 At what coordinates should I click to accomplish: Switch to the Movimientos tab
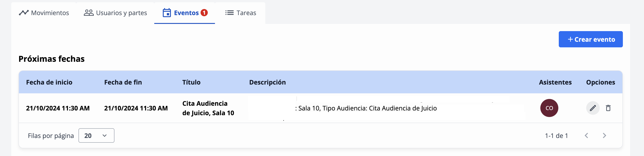coord(44,13)
